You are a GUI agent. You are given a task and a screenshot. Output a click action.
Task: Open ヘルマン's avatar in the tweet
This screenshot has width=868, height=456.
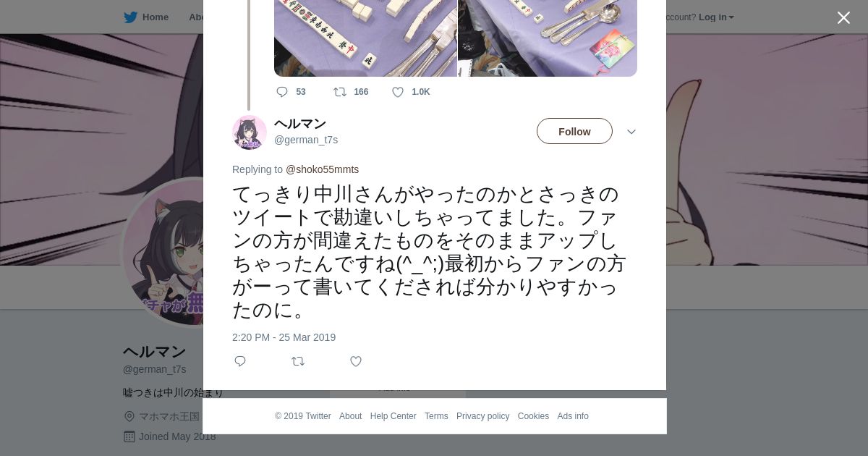(x=250, y=132)
